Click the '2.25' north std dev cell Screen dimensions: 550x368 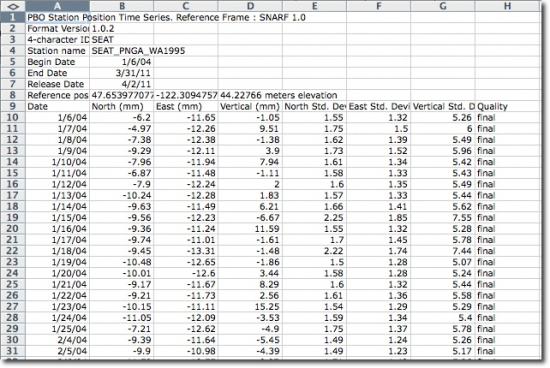tap(315, 218)
